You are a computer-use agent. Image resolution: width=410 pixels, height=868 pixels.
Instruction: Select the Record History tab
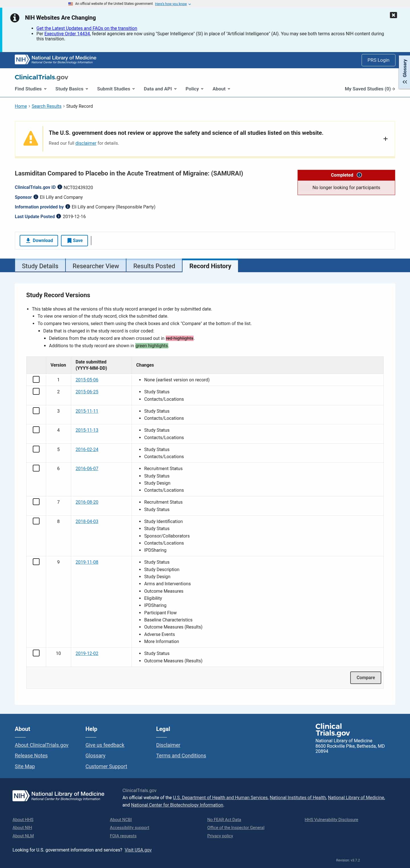[210, 266]
